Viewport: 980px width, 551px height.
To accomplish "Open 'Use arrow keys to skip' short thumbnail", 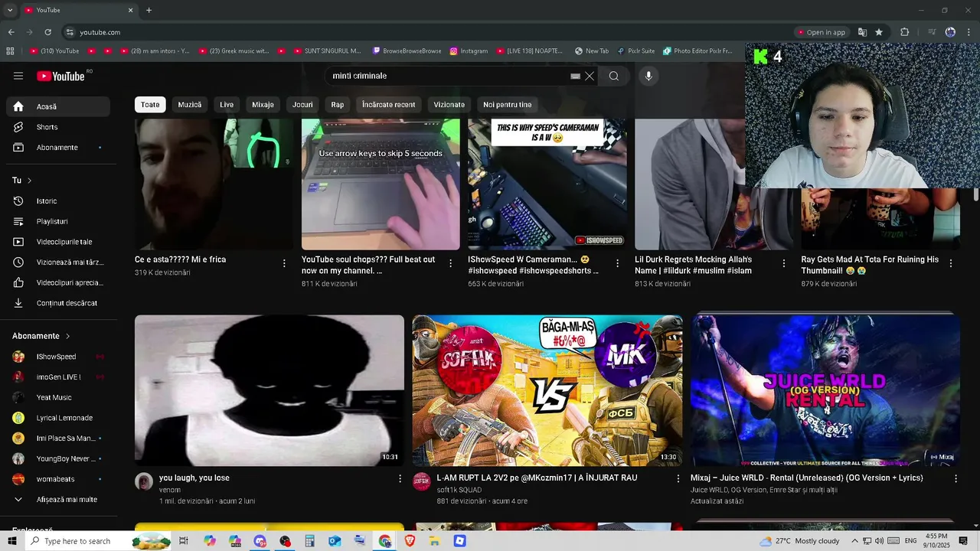I will [381, 184].
